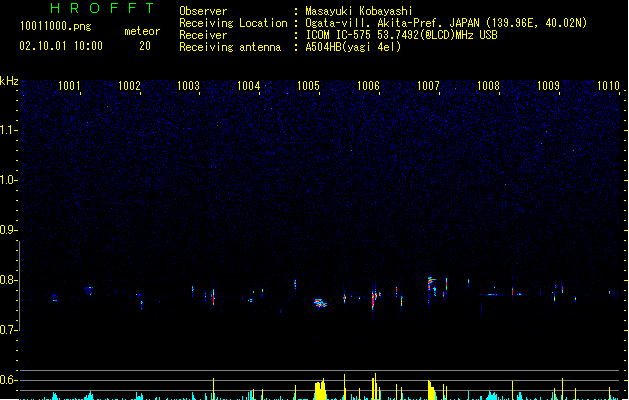Image resolution: width=629 pixels, height=400 pixels.
Task: Click the kHz axis unit label
Action: [x=9, y=81]
